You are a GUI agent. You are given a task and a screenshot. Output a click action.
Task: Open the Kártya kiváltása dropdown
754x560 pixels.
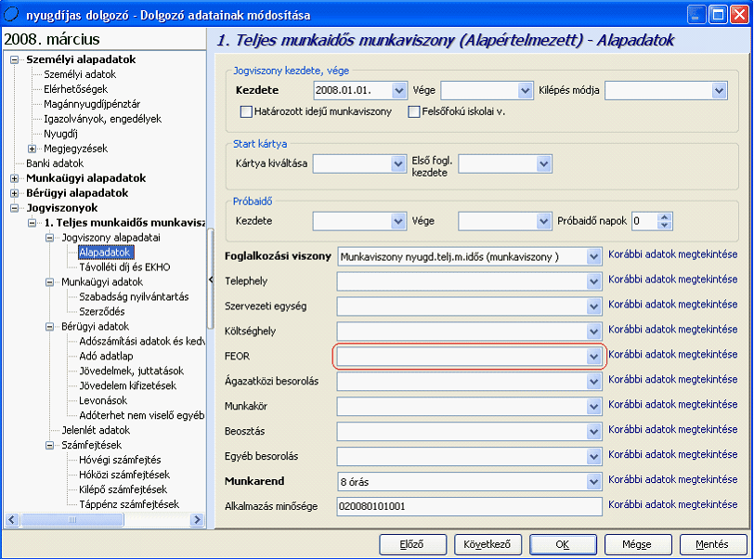[x=397, y=163]
